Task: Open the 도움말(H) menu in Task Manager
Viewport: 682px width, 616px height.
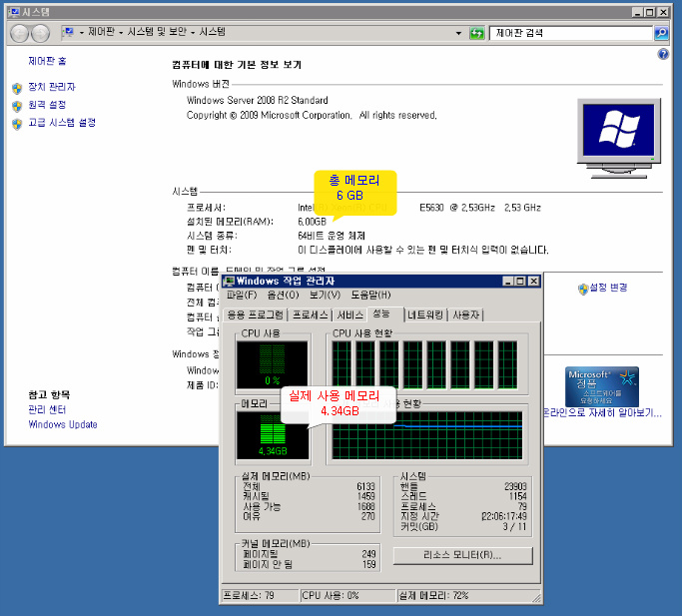Action: click(x=370, y=295)
